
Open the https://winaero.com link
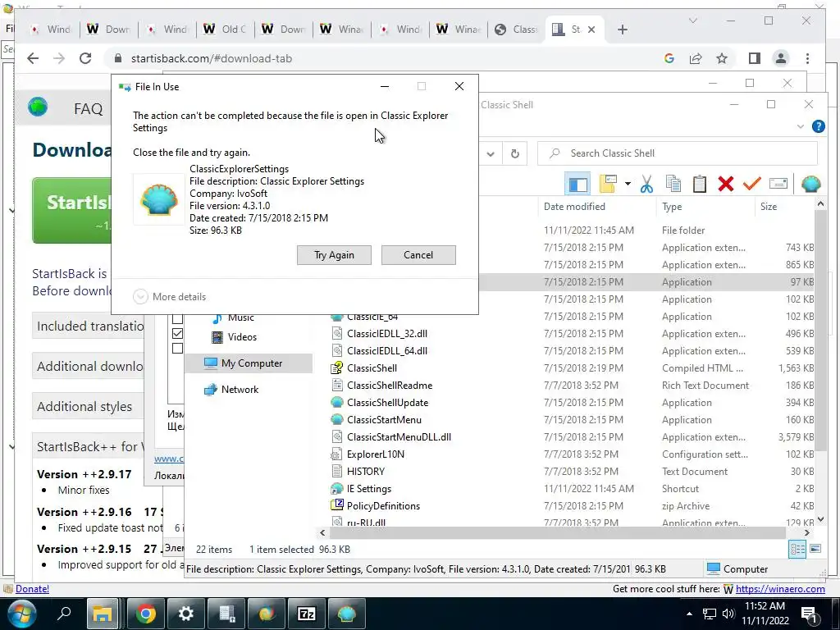pyautogui.click(x=780, y=589)
